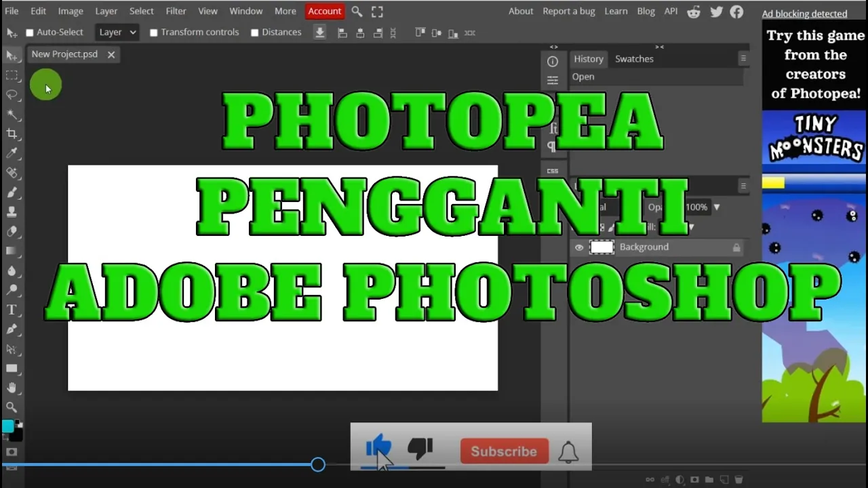Image resolution: width=868 pixels, height=488 pixels.
Task: Click the download arrow icon in options bar
Action: (320, 32)
